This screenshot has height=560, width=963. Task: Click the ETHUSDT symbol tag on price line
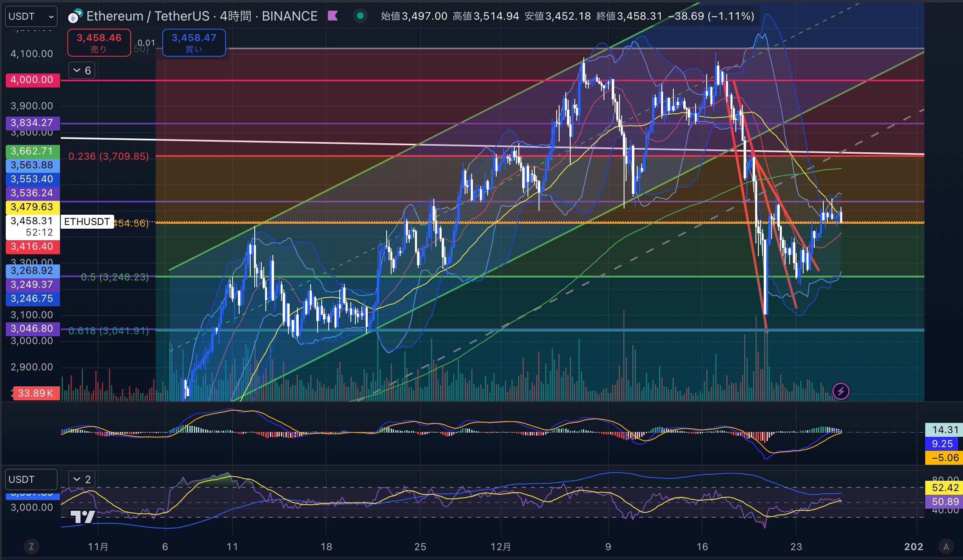click(87, 222)
